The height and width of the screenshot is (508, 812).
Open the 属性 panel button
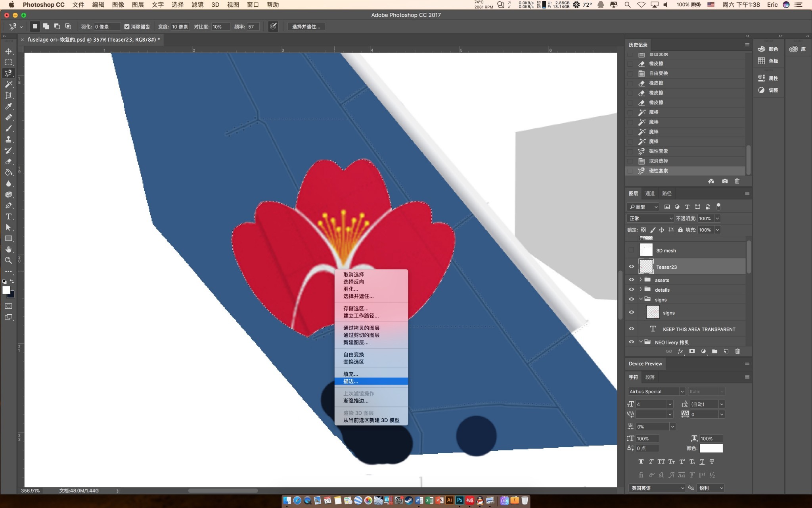click(768, 78)
